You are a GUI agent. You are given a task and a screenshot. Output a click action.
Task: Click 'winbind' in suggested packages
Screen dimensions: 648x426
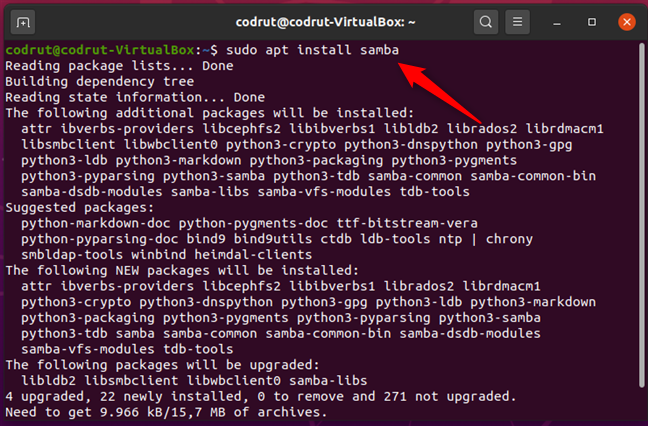(159, 255)
